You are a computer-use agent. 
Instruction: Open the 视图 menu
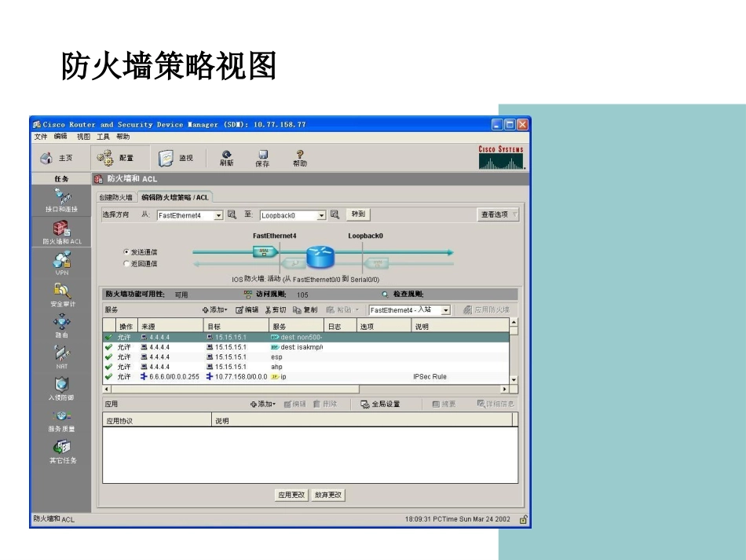[83, 137]
